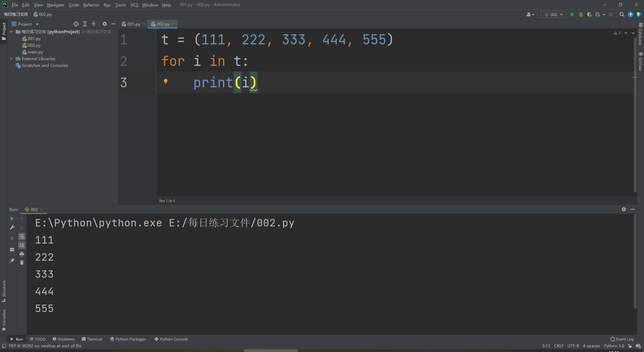644x352 pixels.
Task: Click the Run panel stop button
Action: (x=12, y=238)
